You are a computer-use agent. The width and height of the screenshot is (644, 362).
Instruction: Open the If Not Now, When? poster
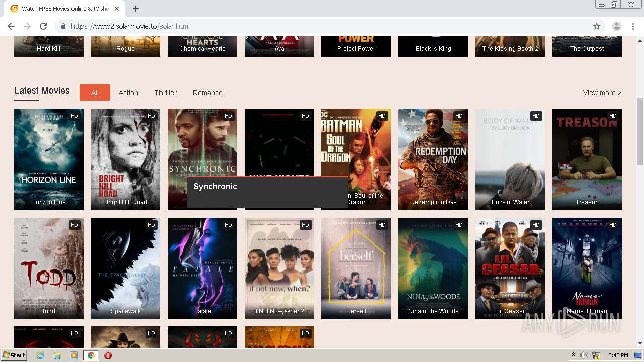point(279,268)
